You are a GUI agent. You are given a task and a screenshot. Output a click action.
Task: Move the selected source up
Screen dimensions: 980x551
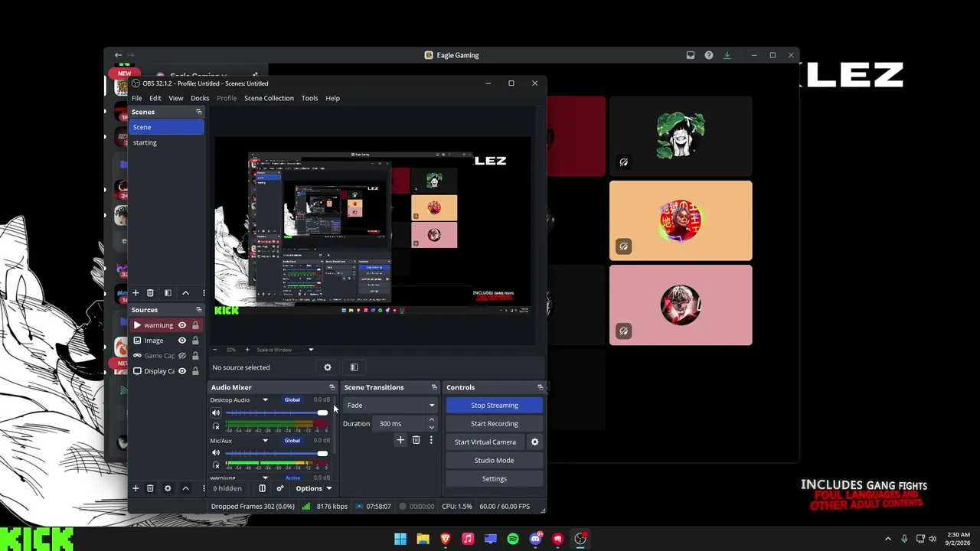[185, 488]
